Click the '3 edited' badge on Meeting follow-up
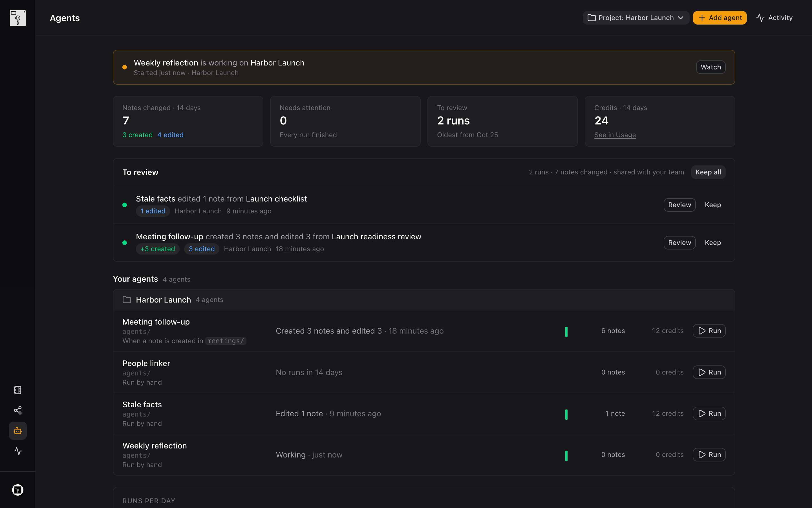The image size is (812, 508). 202,249
